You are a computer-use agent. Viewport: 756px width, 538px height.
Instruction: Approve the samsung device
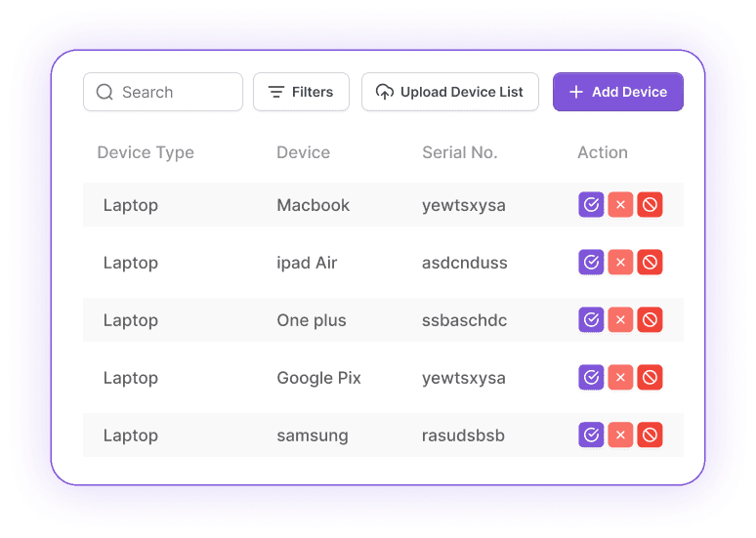pyautogui.click(x=591, y=435)
